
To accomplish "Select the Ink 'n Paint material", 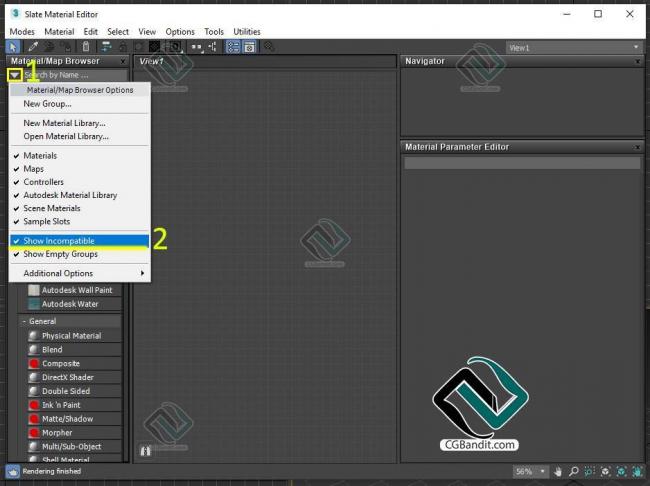I will click(x=75, y=405).
